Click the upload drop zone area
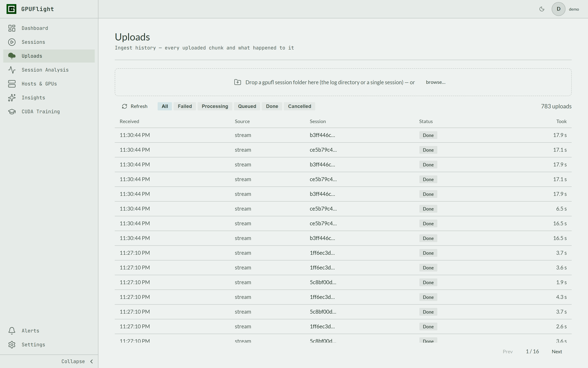The height and width of the screenshot is (368, 588). click(343, 82)
